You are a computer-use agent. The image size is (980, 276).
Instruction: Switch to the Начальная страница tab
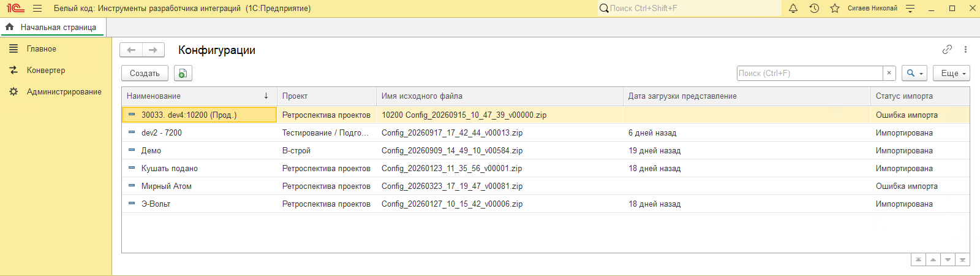pos(53,27)
